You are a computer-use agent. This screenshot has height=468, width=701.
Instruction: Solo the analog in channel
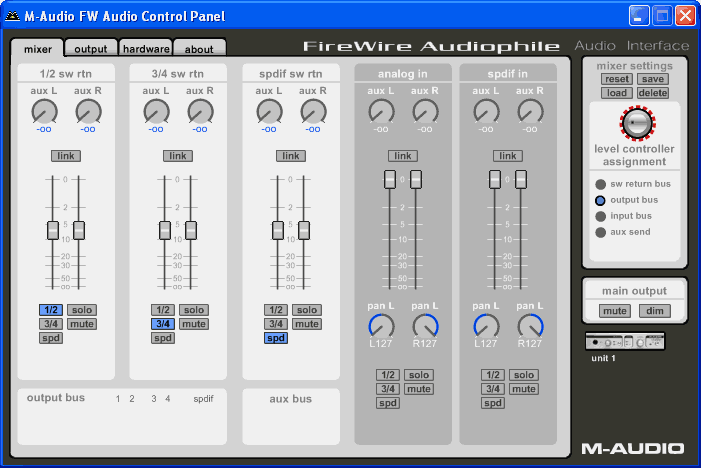click(x=419, y=375)
